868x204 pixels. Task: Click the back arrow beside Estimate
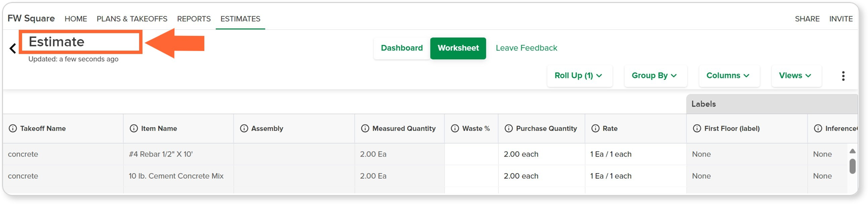13,48
